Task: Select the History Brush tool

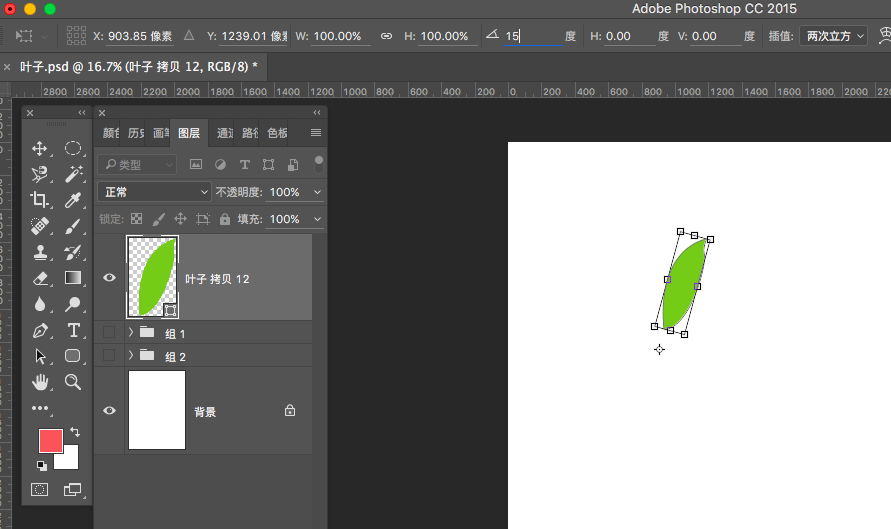Action: (73, 252)
